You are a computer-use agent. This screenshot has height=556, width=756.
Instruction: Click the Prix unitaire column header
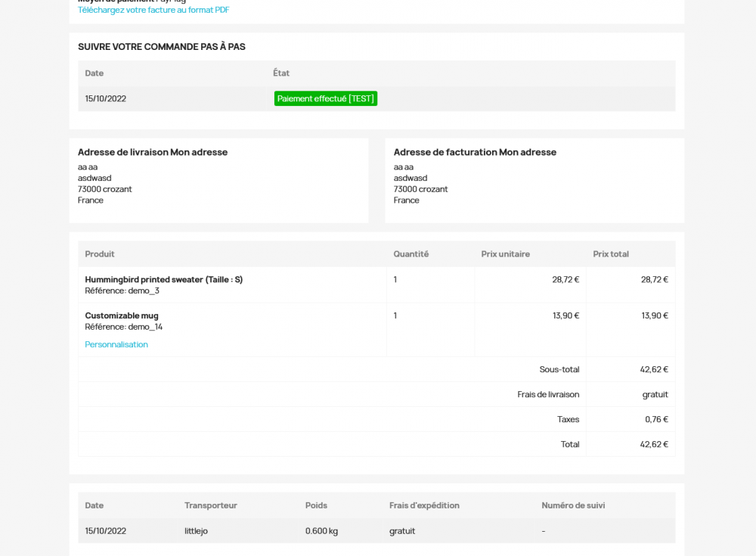506,254
